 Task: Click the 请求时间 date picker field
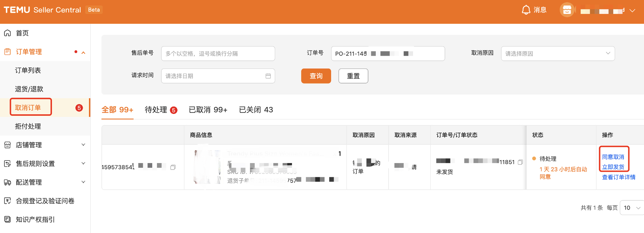click(218, 76)
